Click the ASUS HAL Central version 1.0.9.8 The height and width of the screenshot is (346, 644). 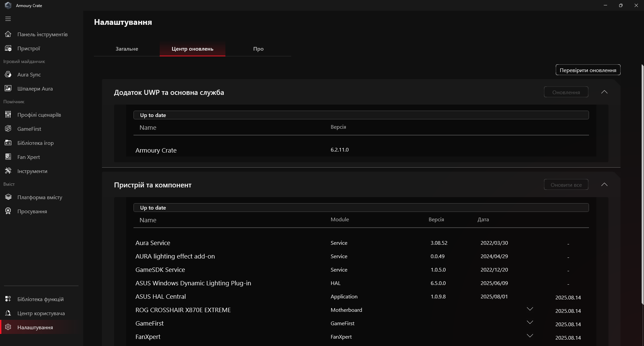tap(438, 296)
